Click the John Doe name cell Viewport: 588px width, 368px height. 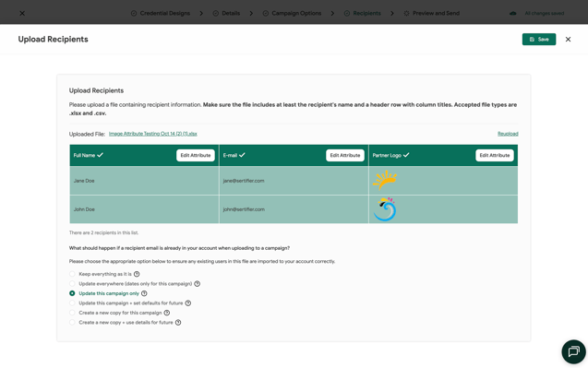(144, 209)
